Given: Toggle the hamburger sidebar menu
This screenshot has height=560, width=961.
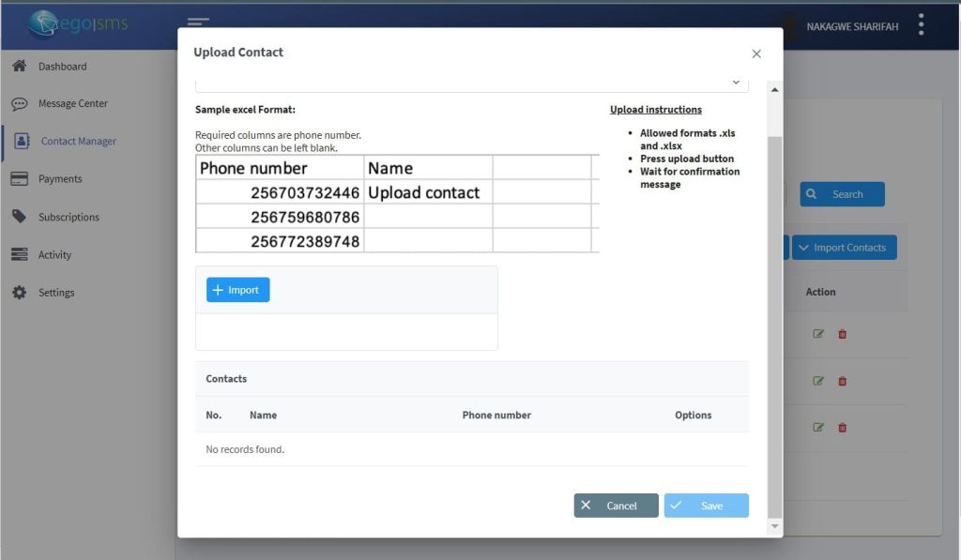Looking at the screenshot, I should [x=198, y=23].
